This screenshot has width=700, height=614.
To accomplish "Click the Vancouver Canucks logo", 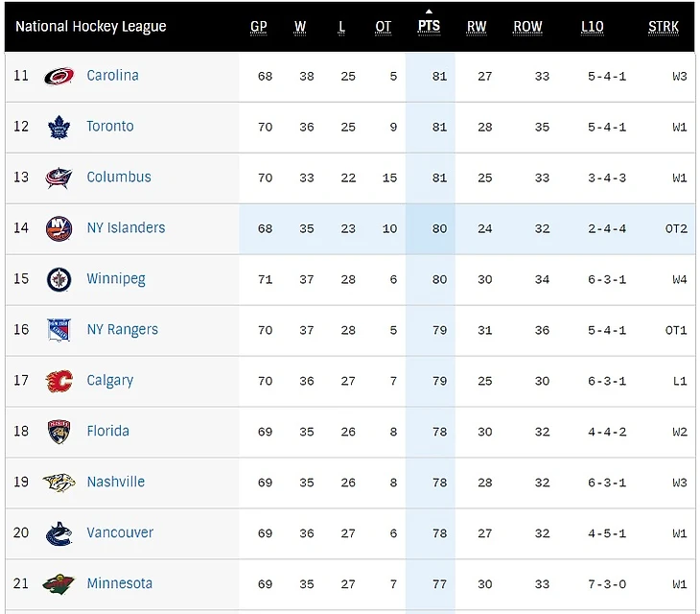I will pos(58,533).
